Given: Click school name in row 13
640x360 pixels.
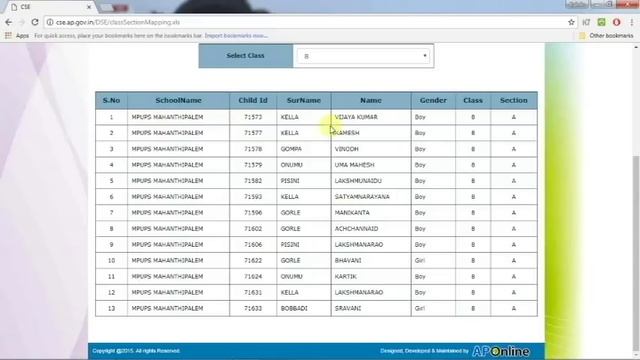Looking at the screenshot, I should [x=167, y=309].
